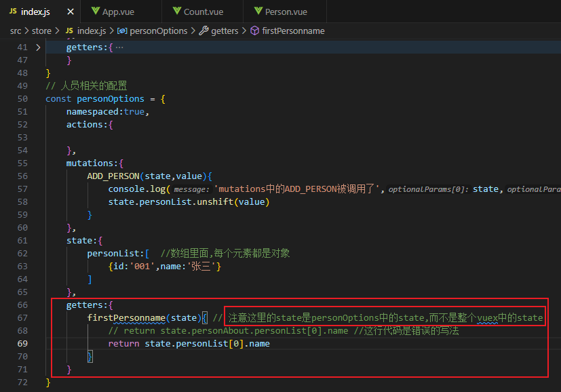Click 'actions:{' on line 52
Viewport: 561px width, 392px height.
point(90,125)
